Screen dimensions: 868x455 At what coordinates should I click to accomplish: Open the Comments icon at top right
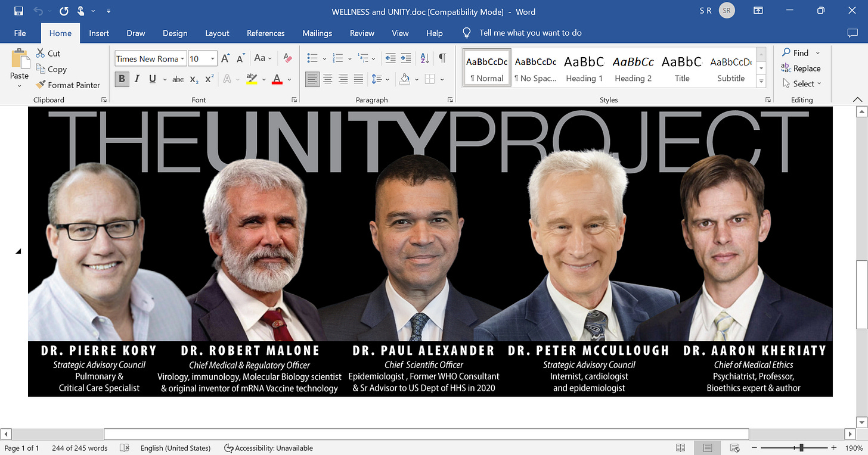click(852, 33)
